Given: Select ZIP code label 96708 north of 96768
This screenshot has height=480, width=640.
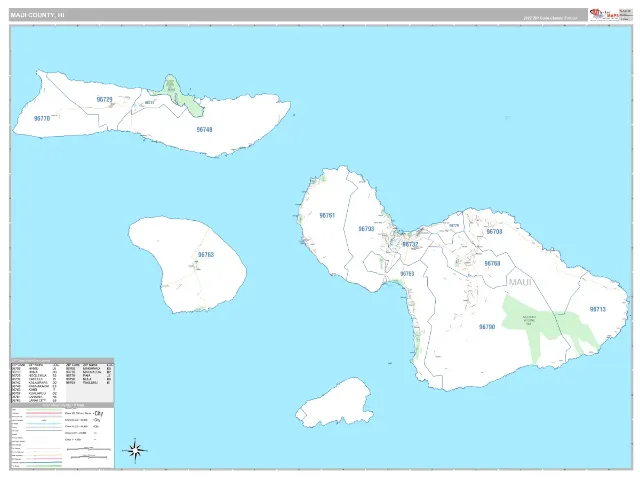Looking at the screenshot, I should point(494,232).
